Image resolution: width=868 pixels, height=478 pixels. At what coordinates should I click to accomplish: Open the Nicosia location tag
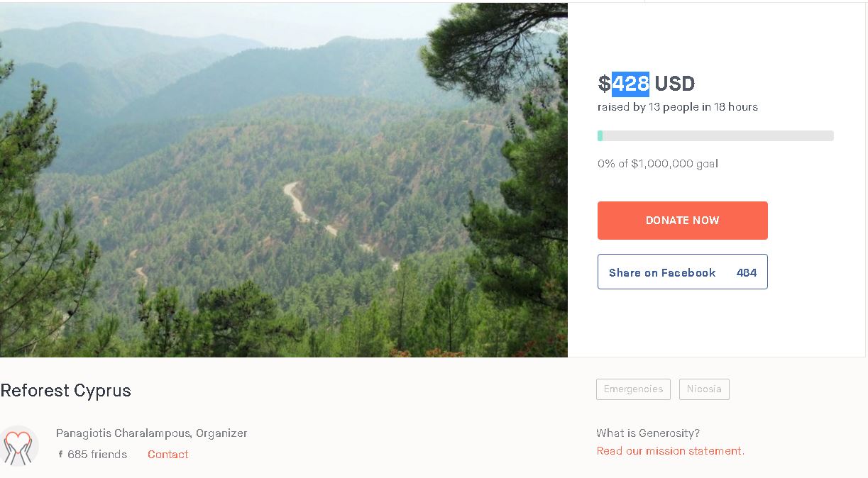[x=704, y=389]
